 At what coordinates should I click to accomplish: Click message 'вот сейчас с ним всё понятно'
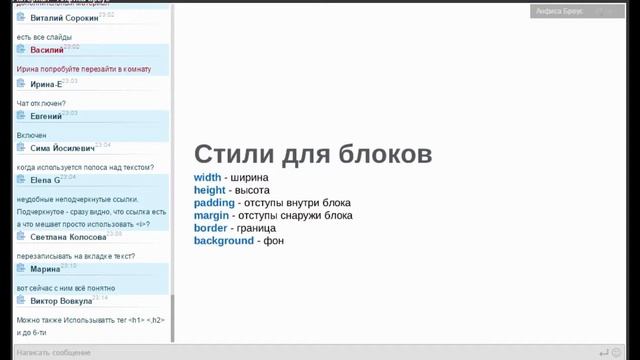(x=66, y=288)
